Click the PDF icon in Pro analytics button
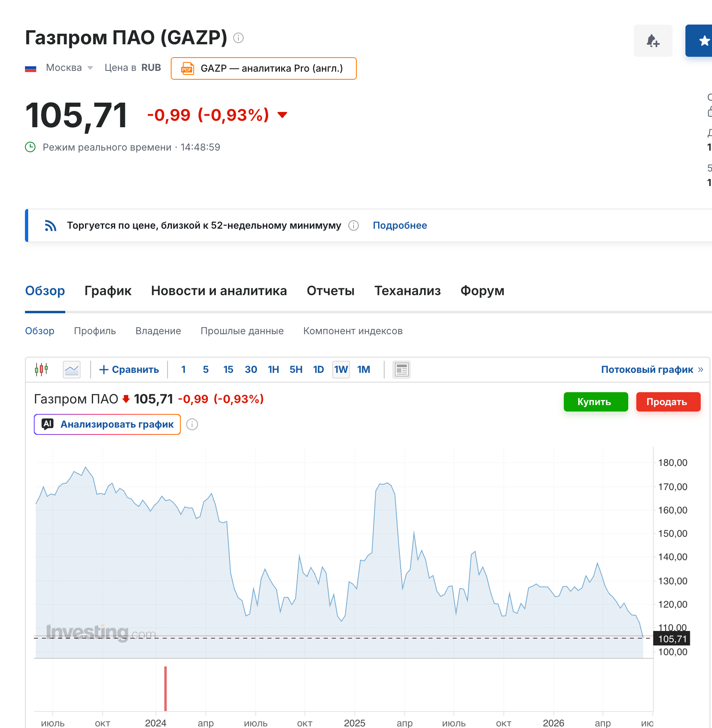Screen dimensions: 712x728 coord(187,68)
